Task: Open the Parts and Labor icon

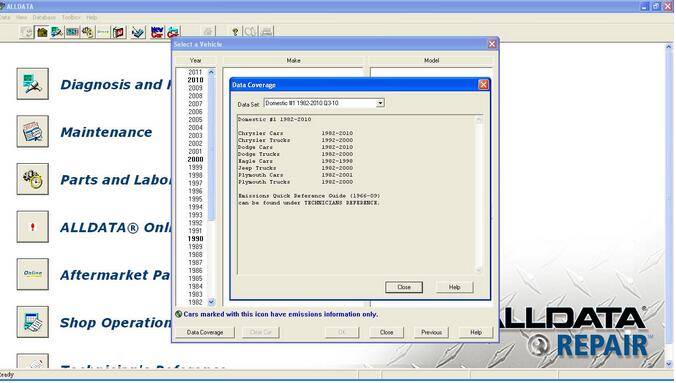Action: click(33, 179)
